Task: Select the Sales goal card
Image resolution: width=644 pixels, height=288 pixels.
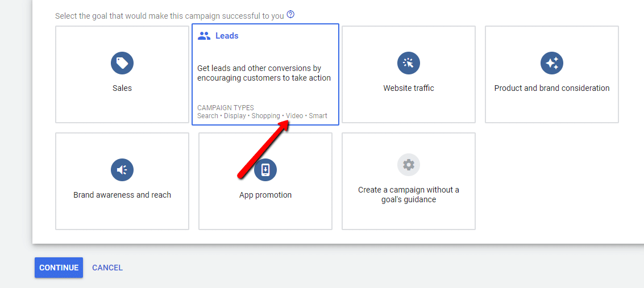Action: [122, 74]
